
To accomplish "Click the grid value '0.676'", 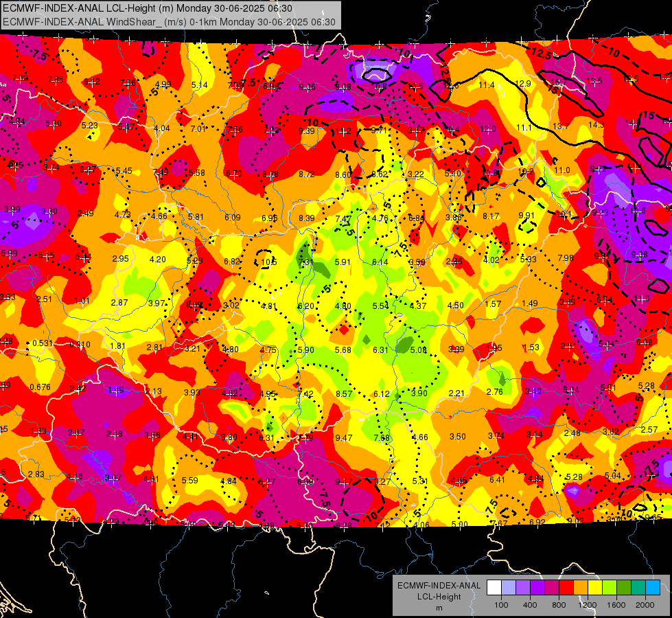I will point(40,387).
